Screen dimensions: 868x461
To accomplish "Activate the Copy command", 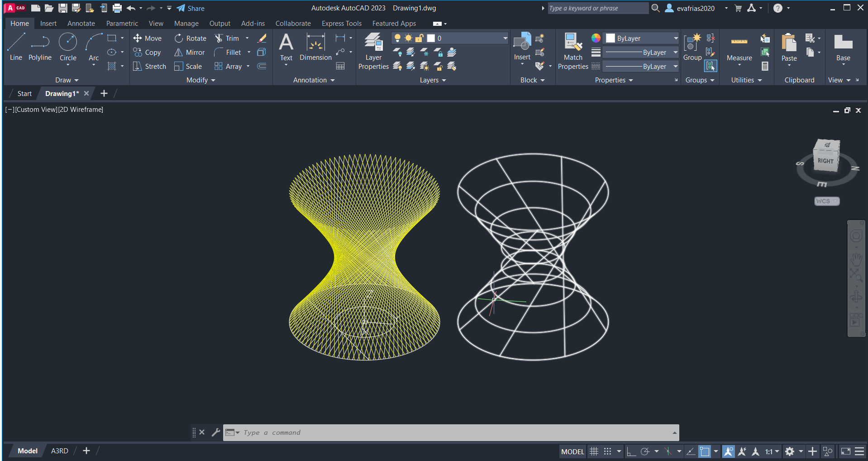I will [147, 53].
